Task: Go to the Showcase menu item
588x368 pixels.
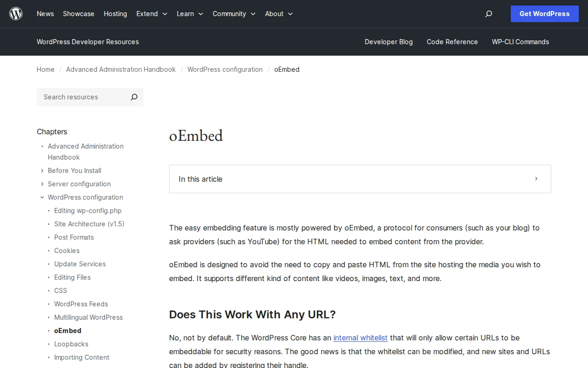Action: [x=78, y=14]
